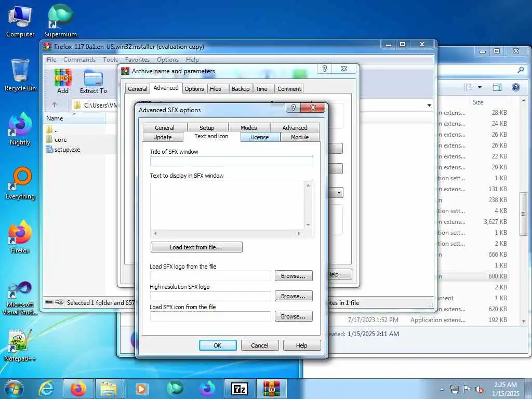Open Explorer view options dropdown arrow
The height and width of the screenshot is (399, 532).
(x=480, y=87)
